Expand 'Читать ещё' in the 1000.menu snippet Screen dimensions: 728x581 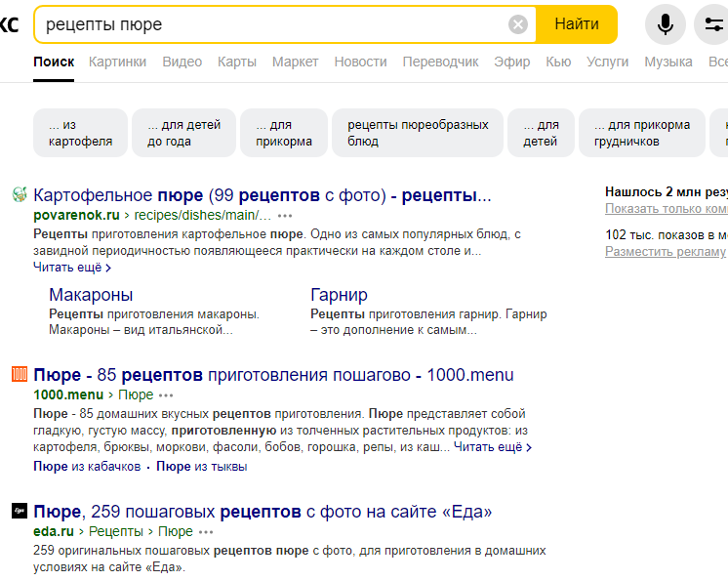point(493,447)
